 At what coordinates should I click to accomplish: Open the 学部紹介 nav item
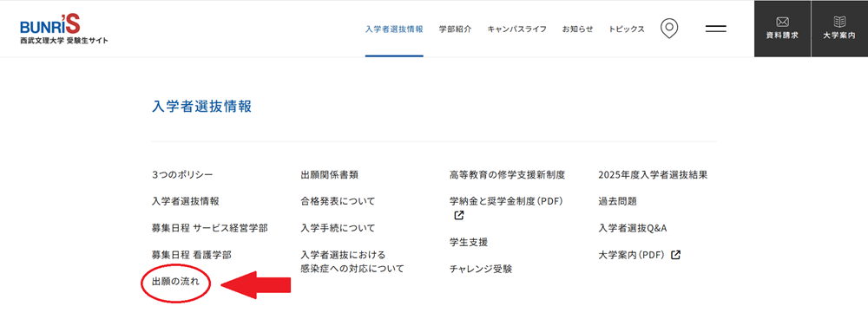[455, 29]
